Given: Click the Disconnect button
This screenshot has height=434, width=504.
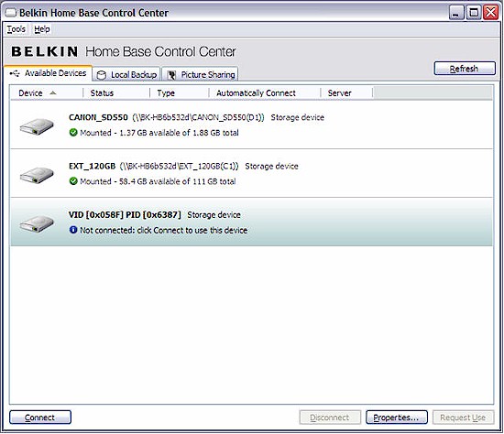Looking at the screenshot, I should coord(330,418).
